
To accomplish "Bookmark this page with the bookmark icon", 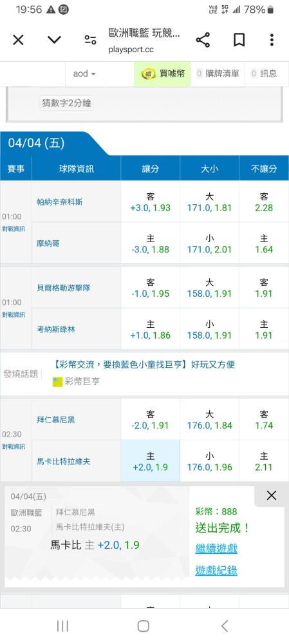I will click(x=239, y=40).
